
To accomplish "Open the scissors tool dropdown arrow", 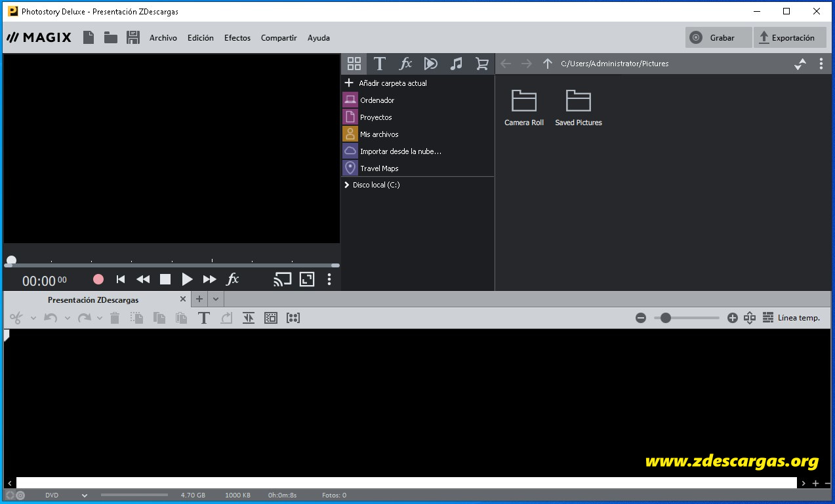I will point(33,319).
